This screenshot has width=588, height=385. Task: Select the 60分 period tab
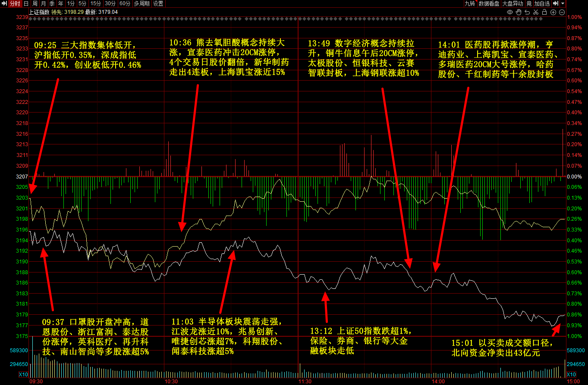pyautogui.click(x=125, y=3)
